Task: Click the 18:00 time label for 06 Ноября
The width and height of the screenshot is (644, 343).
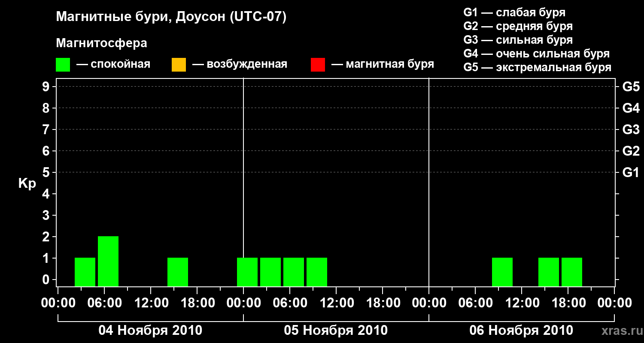Action: (x=568, y=303)
